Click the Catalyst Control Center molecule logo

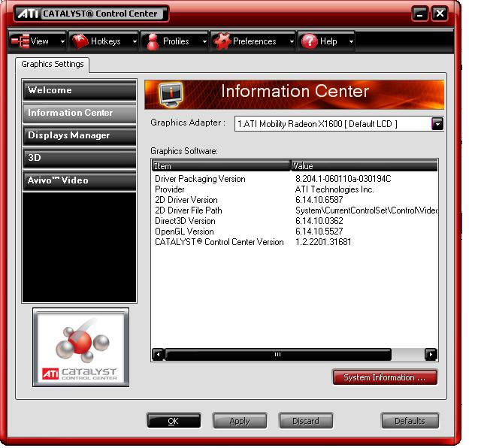point(80,347)
